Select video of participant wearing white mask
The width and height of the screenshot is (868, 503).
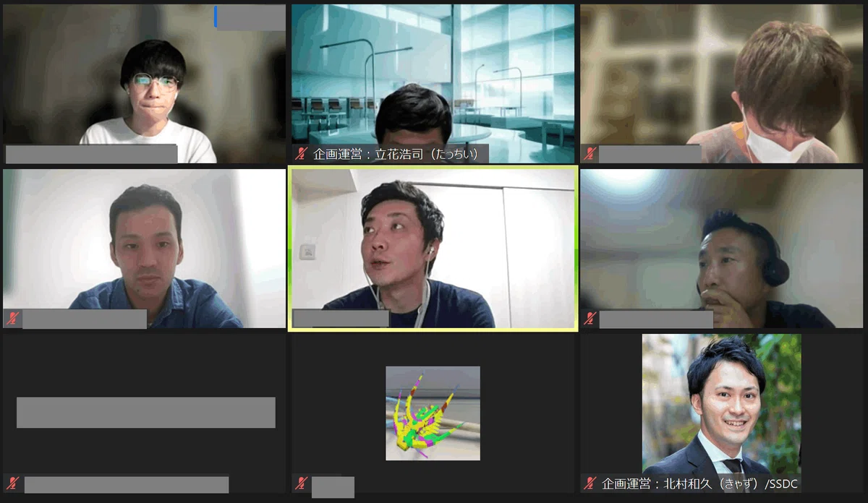[722, 84]
